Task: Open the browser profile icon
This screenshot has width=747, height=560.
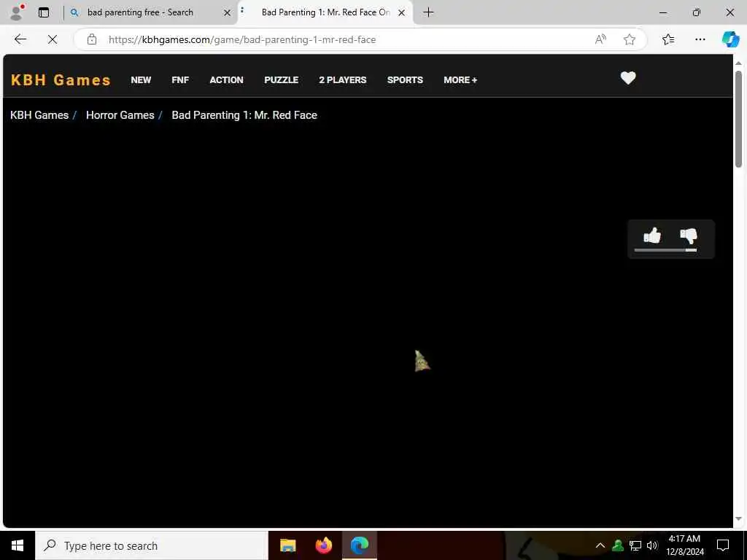Action: 18,12
